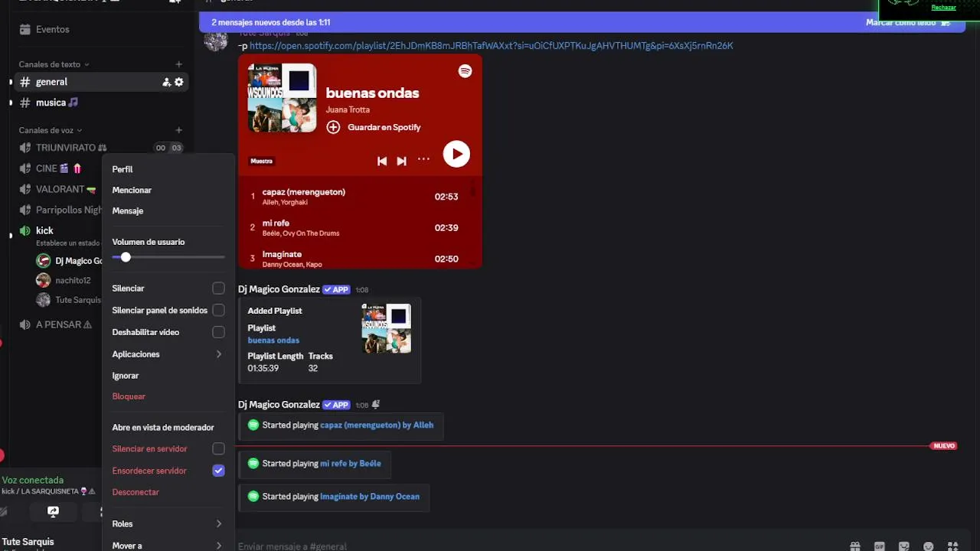Click speaker icon of CINE voice channel
This screenshot has width=980, height=551.
[x=25, y=168]
